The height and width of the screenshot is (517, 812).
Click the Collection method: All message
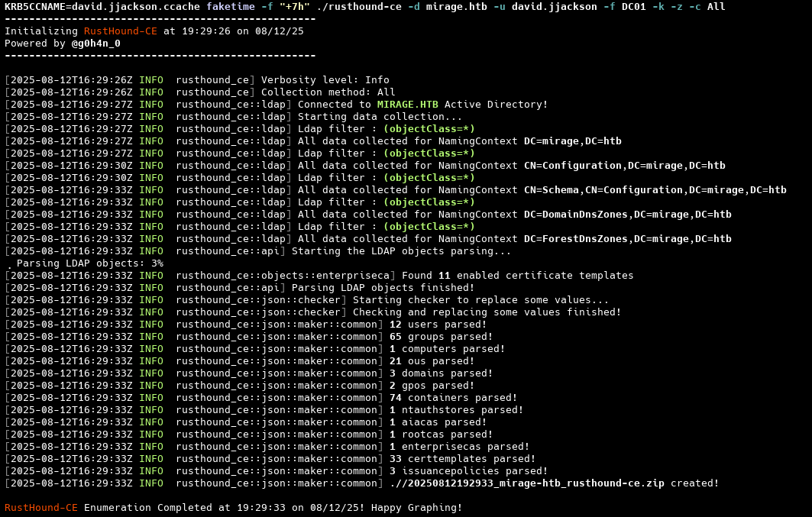328,92
